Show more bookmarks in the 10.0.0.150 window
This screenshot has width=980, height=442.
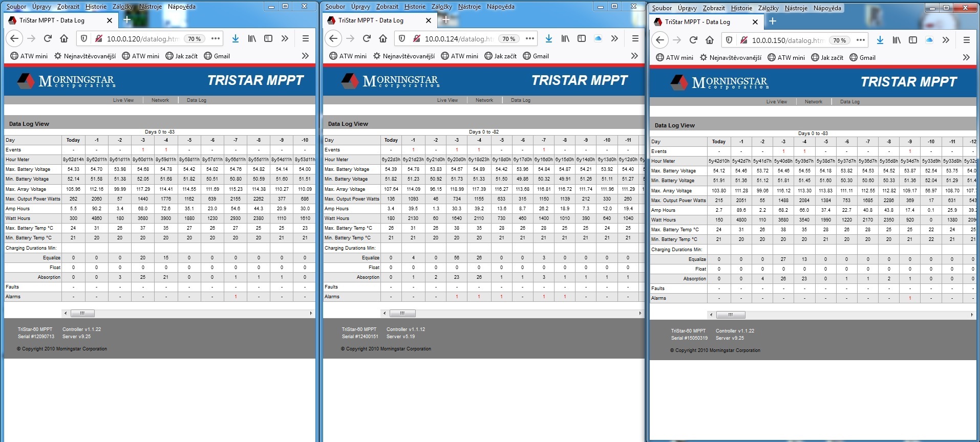(966, 57)
